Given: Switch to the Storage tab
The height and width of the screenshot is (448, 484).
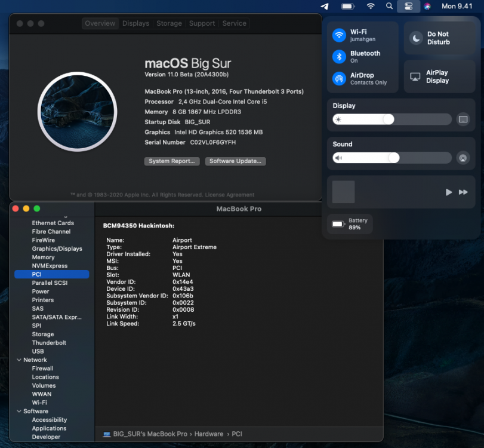Looking at the screenshot, I should tap(169, 23).
